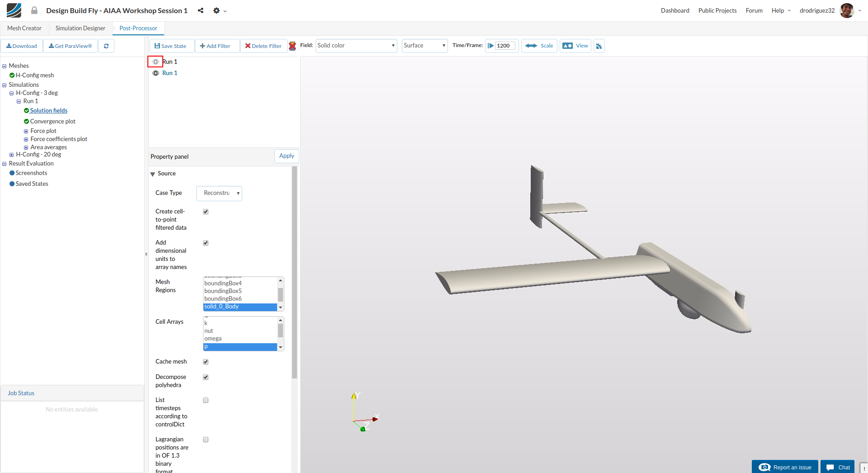Open the Field Solid color dropdown
Screen dimensions: 868x473
pyautogui.click(x=356, y=46)
